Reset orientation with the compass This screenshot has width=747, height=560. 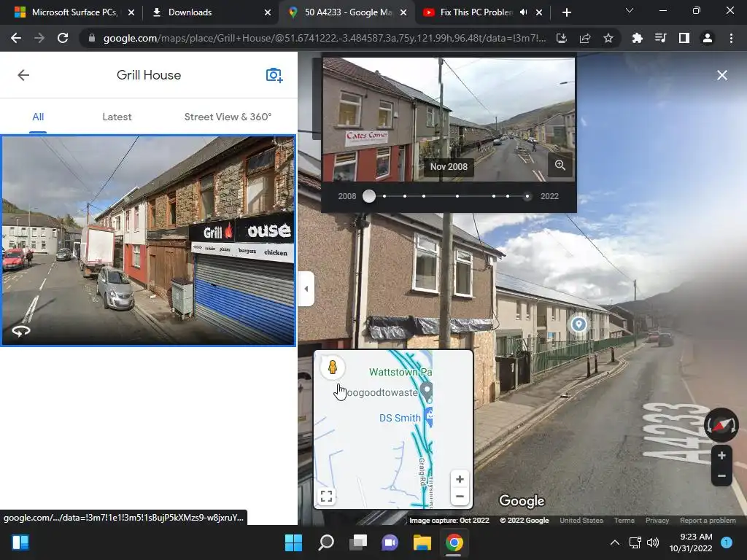click(x=721, y=425)
